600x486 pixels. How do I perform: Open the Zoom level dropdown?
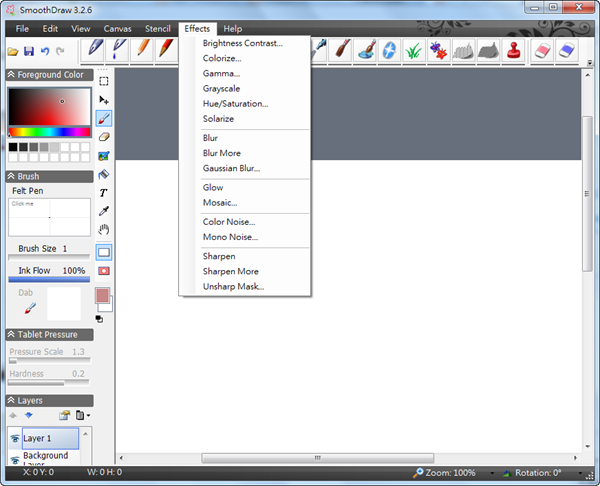(x=492, y=473)
